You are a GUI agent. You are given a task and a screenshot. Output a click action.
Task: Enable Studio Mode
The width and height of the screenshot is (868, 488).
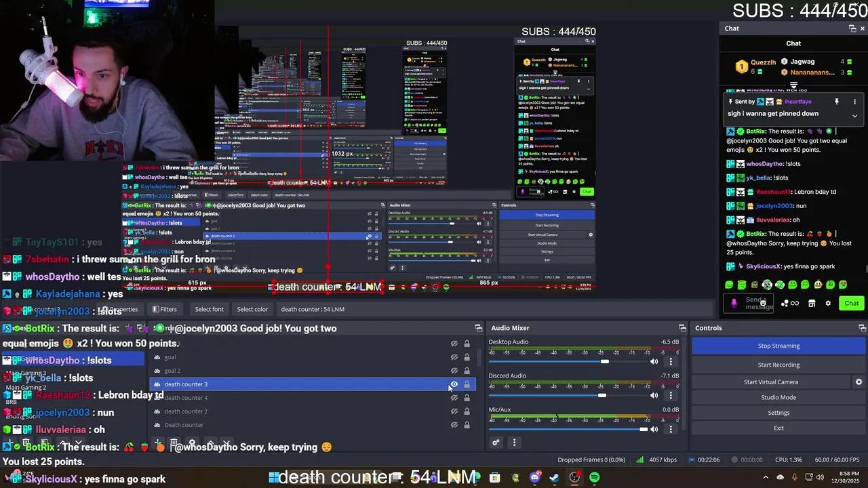(778, 397)
